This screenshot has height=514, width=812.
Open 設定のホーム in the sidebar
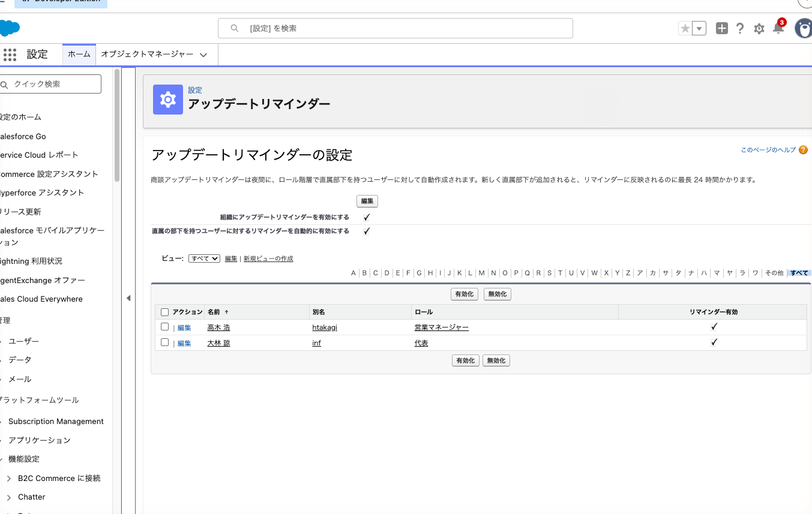click(x=20, y=117)
